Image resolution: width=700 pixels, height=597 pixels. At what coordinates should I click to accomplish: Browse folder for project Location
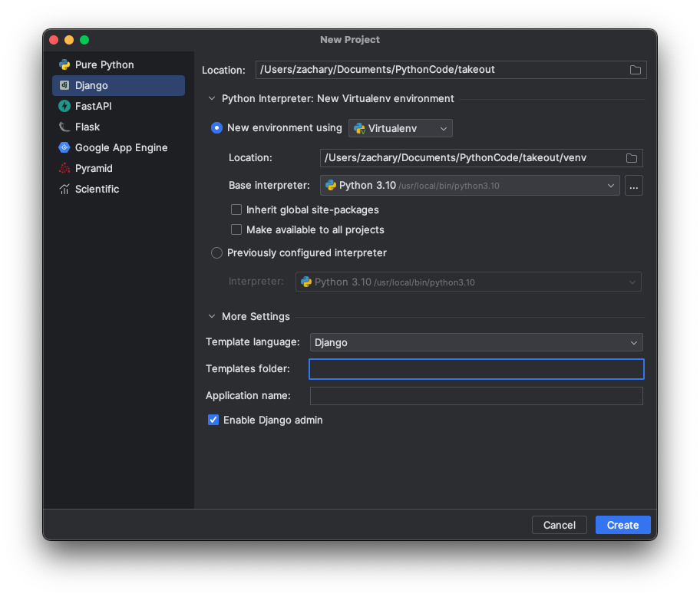[x=636, y=70]
